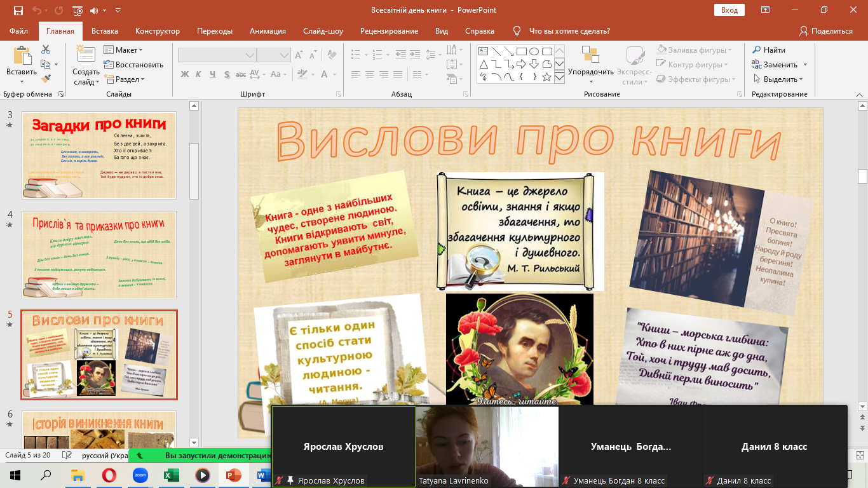The width and height of the screenshot is (868, 488).
Task: Click the Вставить paste clipboard icon
Action: click(x=22, y=55)
